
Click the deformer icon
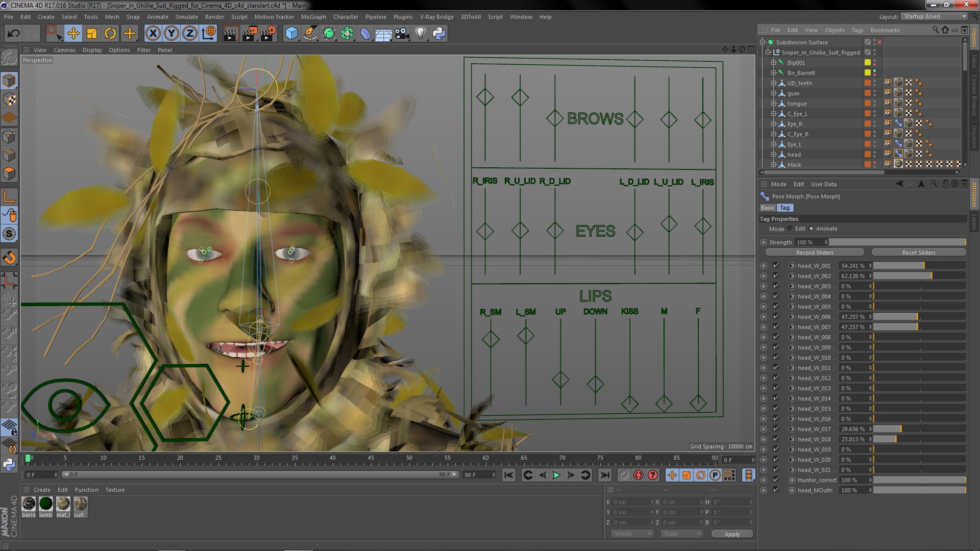click(365, 34)
